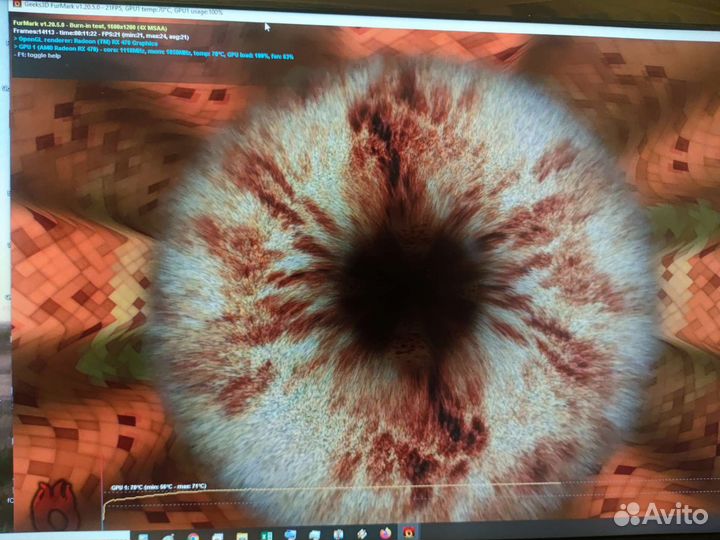The width and height of the screenshot is (720, 540).
Task: Open the yellow File Explorer taskbar icon
Action: (x=240, y=532)
